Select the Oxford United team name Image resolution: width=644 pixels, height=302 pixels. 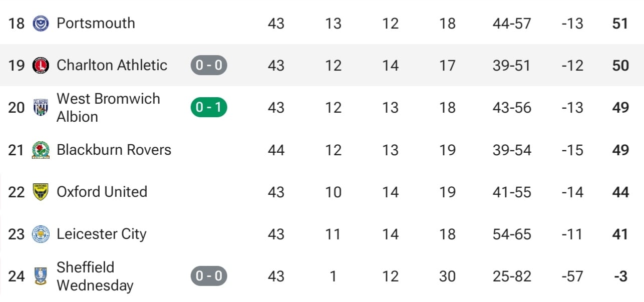point(102,191)
